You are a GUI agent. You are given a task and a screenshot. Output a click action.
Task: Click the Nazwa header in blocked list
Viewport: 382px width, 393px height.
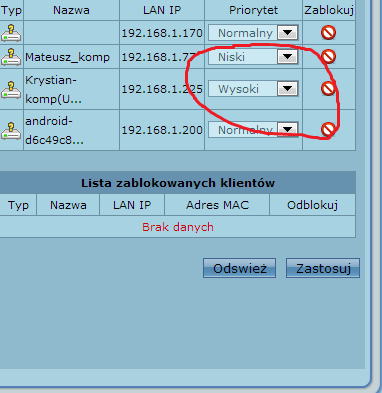[x=68, y=205]
